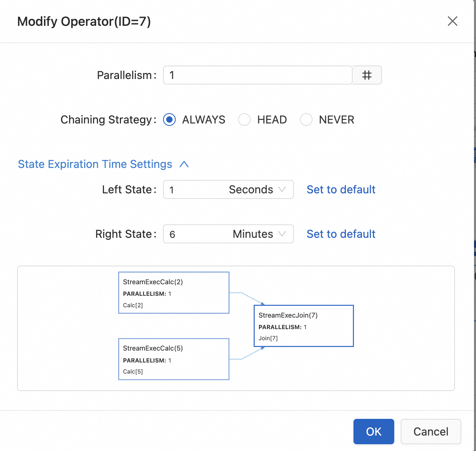Viewport: 476px width, 451px height.
Task: Select the StreamExecCalc(5) node
Action: pos(174,359)
